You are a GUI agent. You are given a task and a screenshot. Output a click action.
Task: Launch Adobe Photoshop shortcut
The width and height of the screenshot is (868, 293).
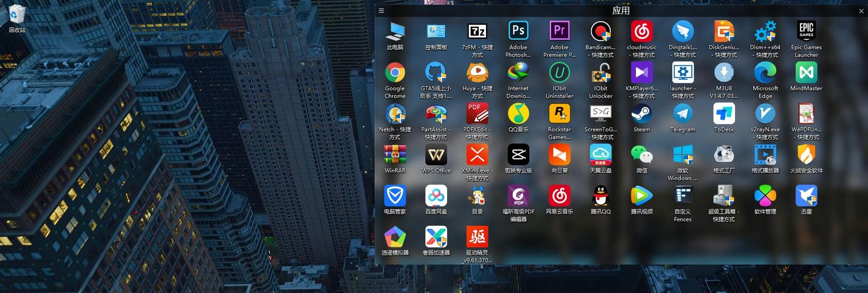pos(518,31)
